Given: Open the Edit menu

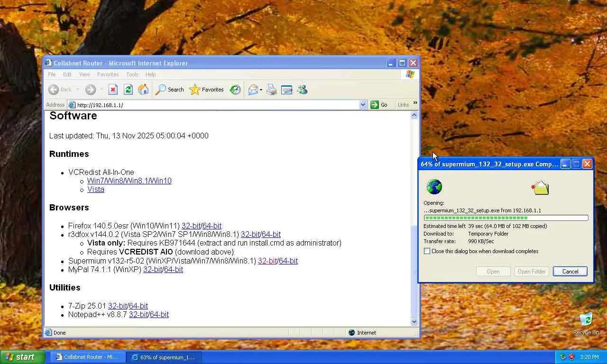Looking at the screenshot, I should click(x=67, y=74).
